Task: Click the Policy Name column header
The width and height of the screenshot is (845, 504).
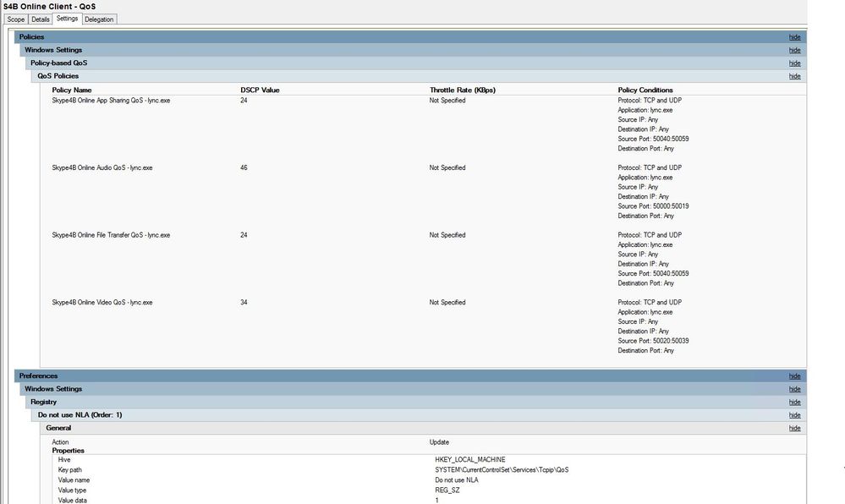Action: (x=72, y=90)
